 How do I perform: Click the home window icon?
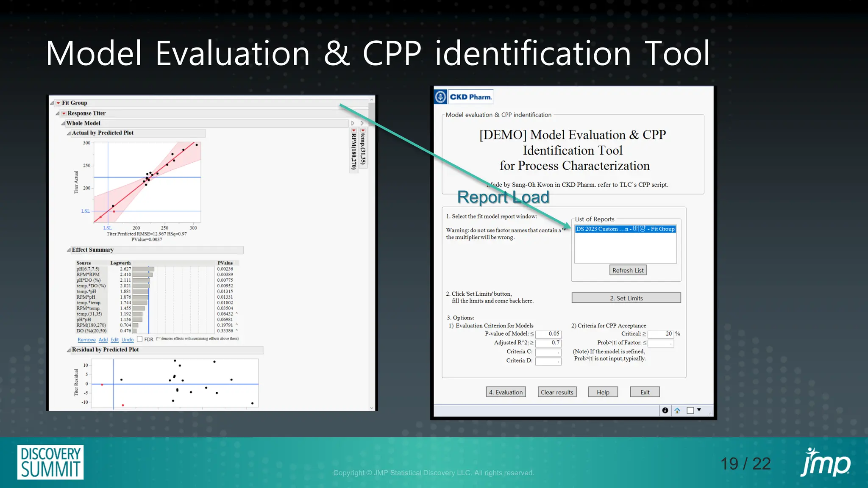tap(677, 410)
